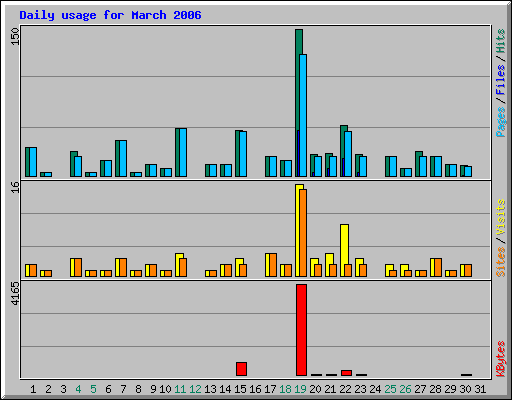This screenshot has height=400, width=512.
Task: Click the KBytes legend label
Action: coord(501,359)
